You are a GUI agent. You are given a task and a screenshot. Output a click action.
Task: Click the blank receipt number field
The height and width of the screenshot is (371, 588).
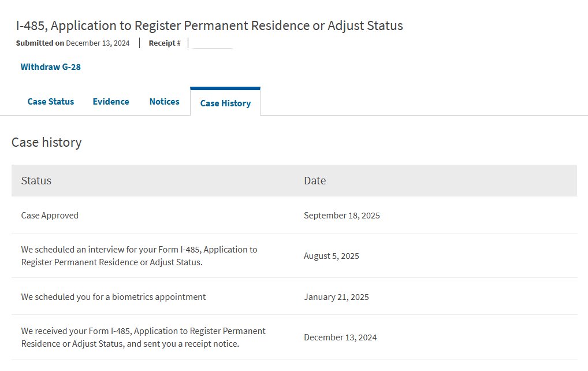coord(211,43)
